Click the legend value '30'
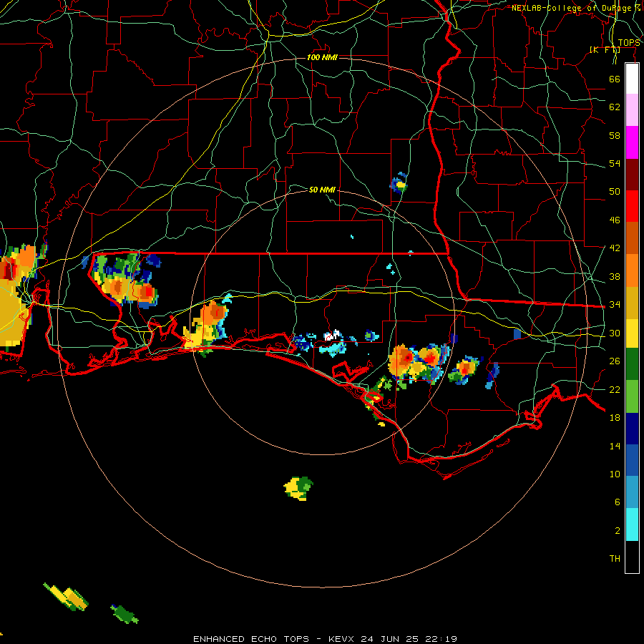 pos(615,333)
